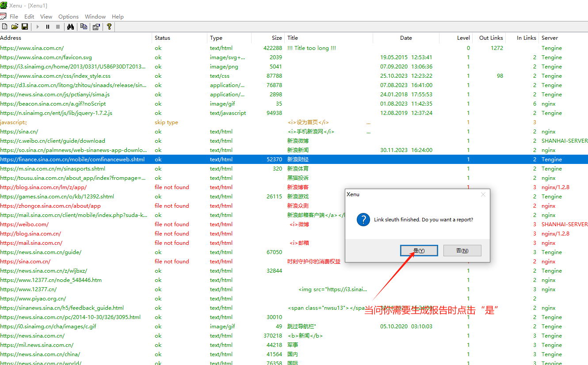
Task: Select the red https://zhongce.sina.com.cn/about/app row
Action: tap(294, 206)
